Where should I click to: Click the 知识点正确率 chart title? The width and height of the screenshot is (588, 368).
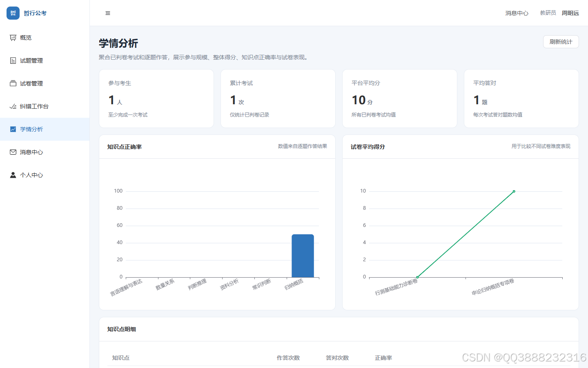[125, 147]
